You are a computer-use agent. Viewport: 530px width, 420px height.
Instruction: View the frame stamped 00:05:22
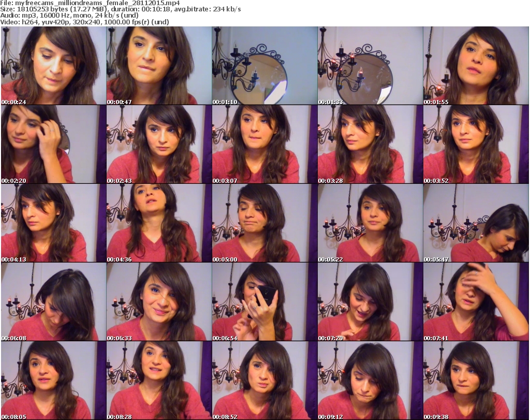[x=370, y=223]
